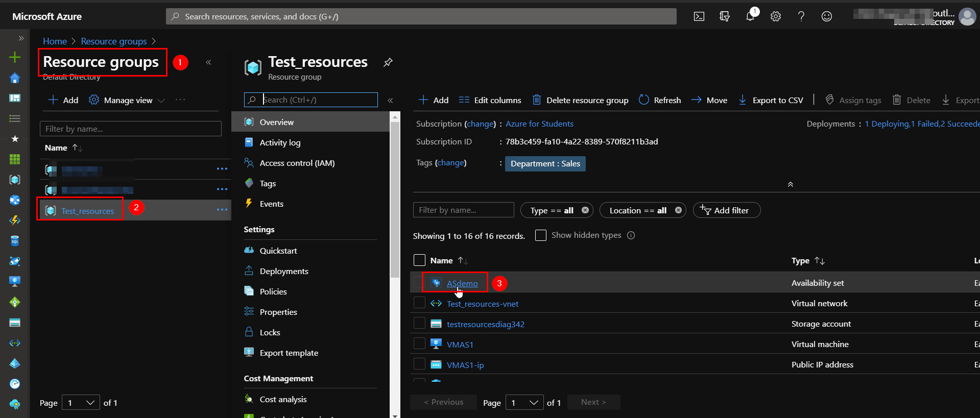
Task: Open portal settings gear icon
Action: click(775, 16)
